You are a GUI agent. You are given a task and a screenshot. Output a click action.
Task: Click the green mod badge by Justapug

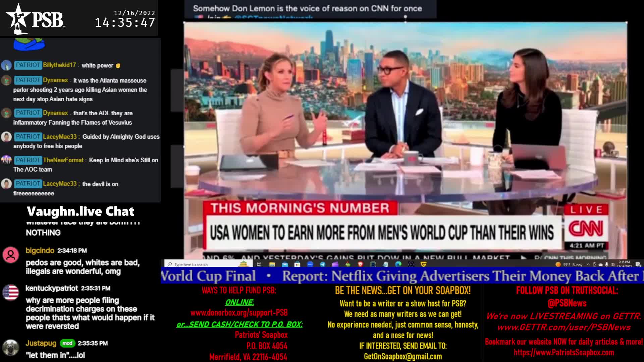[x=67, y=343]
